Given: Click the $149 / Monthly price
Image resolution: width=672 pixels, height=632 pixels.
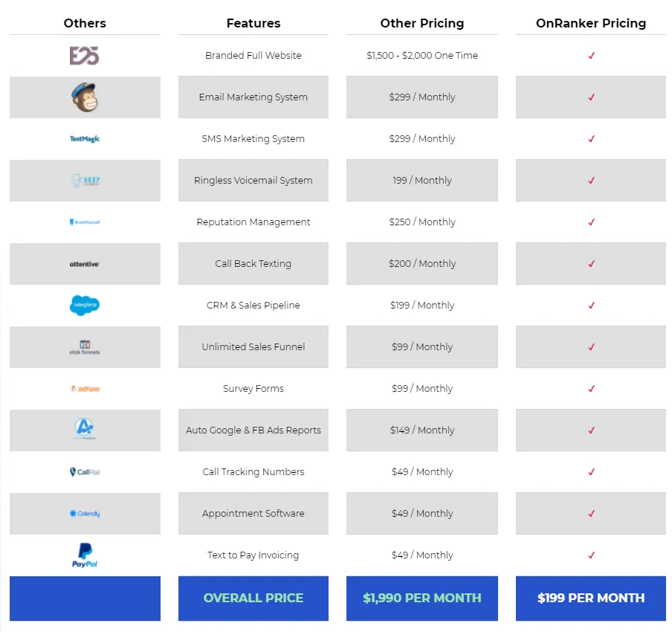Looking at the screenshot, I should click(422, 430).
